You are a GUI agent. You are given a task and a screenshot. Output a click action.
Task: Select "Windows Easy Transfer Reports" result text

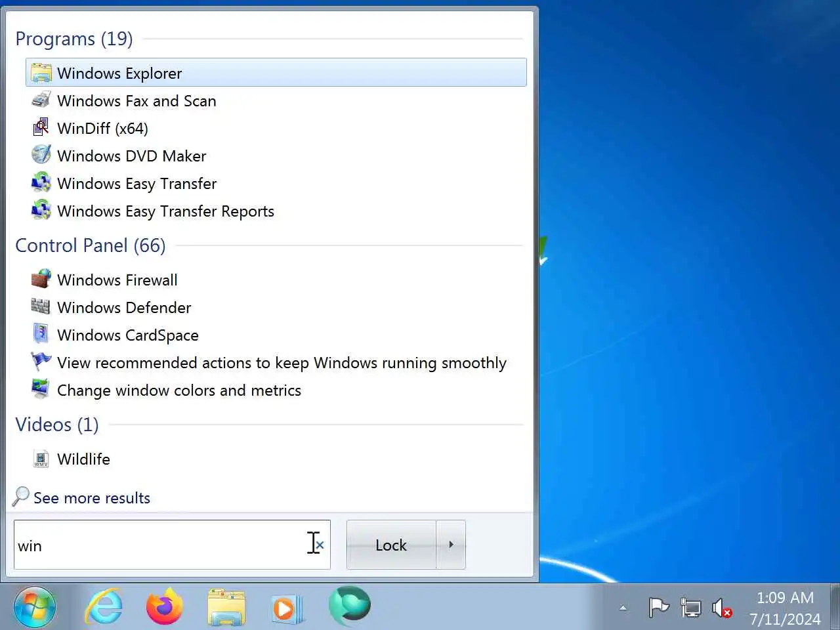coord(166,211)
